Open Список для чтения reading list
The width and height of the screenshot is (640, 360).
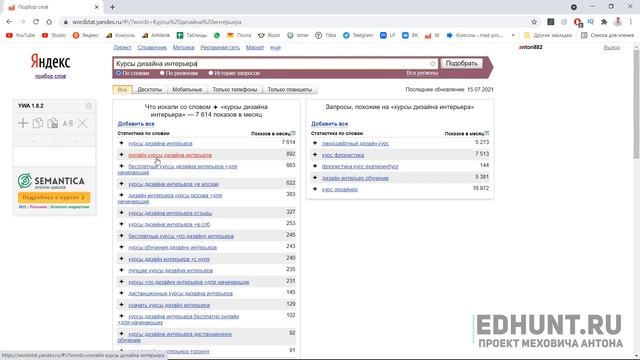tap(608, 36)
